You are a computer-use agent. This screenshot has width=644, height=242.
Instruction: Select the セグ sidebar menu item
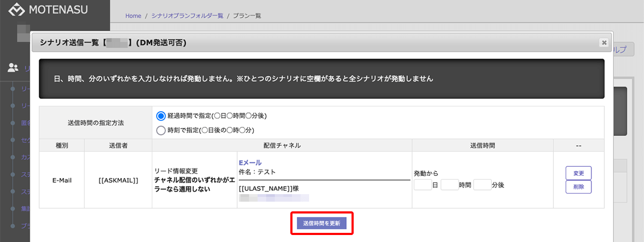click(25, 140)
